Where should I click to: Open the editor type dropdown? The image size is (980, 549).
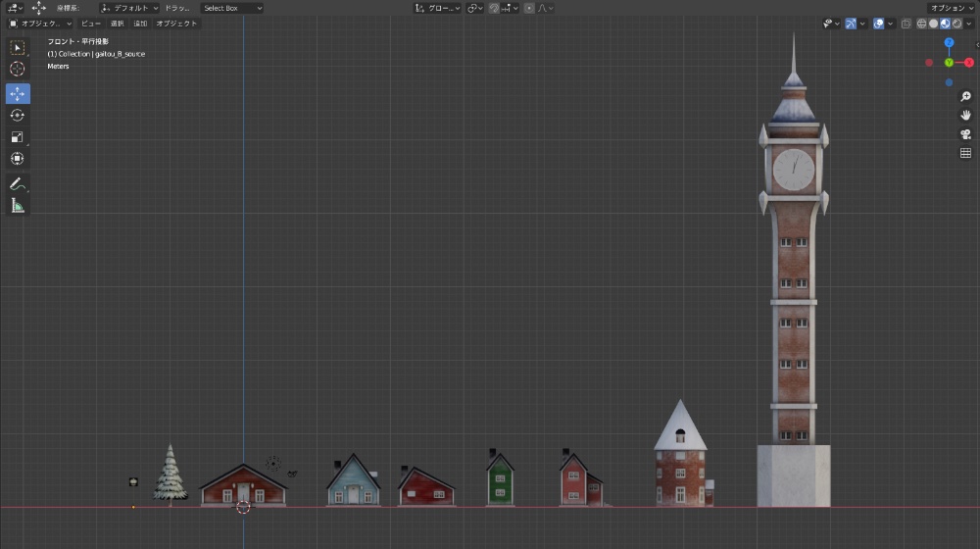(x=15, y=8)
